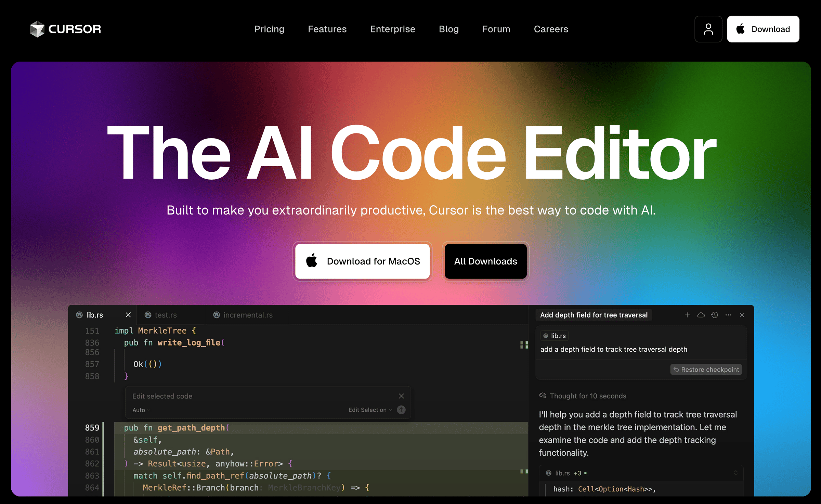Open the user account icon button

(708, 29)
